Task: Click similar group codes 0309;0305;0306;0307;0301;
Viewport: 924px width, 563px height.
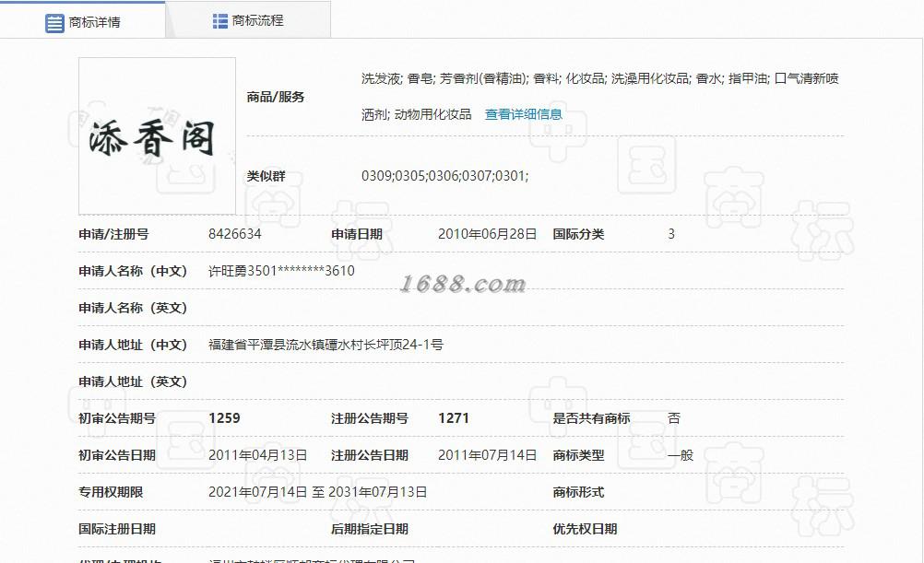Action: coord(444,175)
